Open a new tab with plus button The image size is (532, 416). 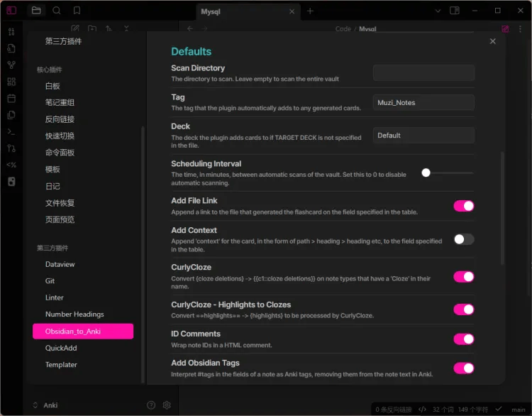(x=310, y=11)
